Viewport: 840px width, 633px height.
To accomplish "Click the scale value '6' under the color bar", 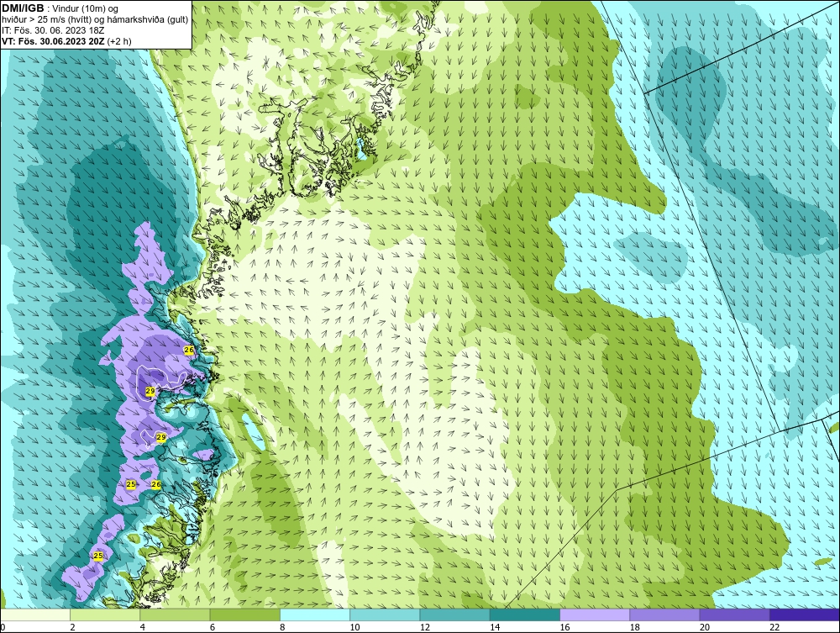I will 213,628.
